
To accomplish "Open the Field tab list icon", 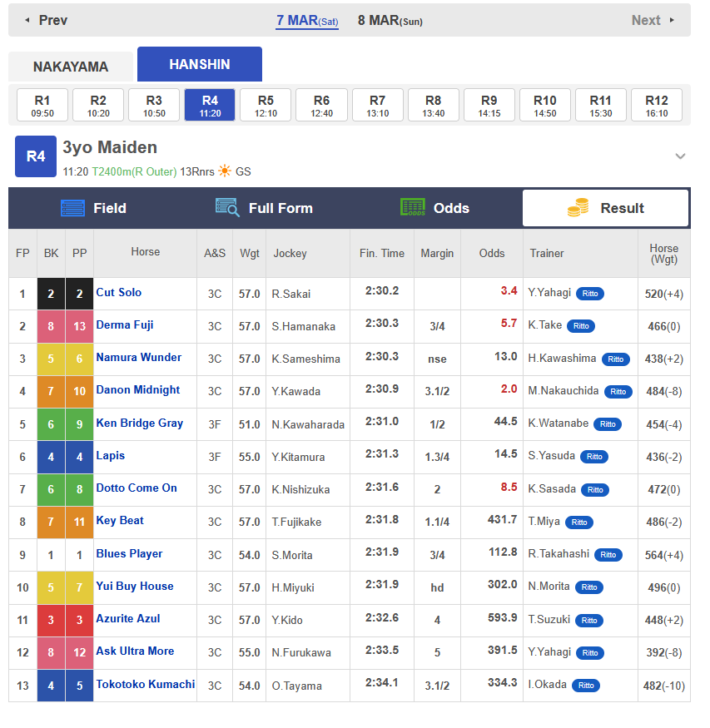I will tap(72, 208).
